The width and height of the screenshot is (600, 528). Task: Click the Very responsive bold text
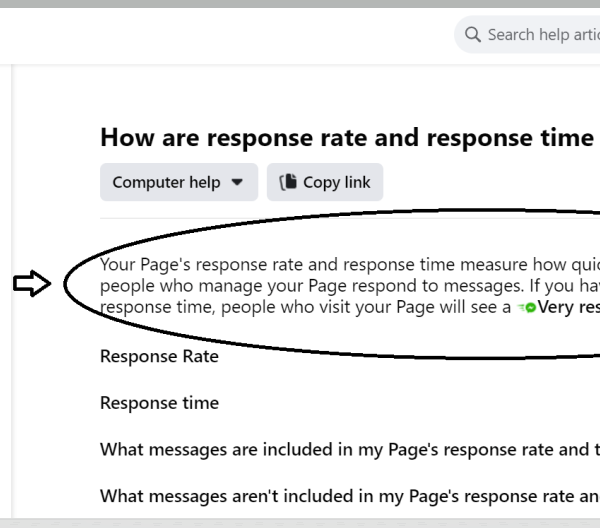pyautogui.click(x=569, y=307)
